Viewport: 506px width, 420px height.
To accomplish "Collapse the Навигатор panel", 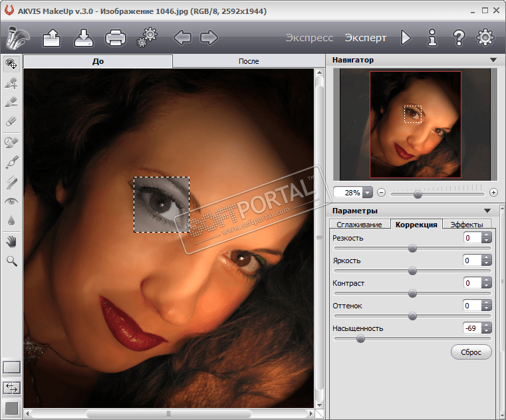I will [x=493, y=60].
